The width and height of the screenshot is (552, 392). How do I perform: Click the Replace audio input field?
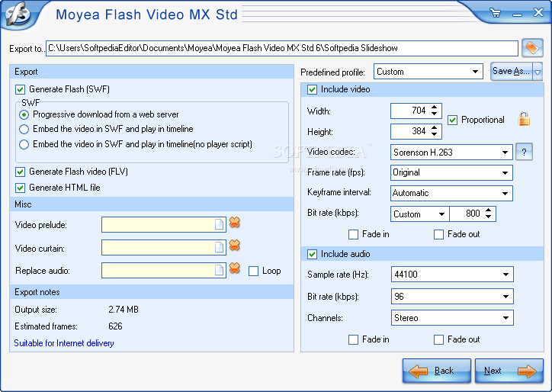164,270
